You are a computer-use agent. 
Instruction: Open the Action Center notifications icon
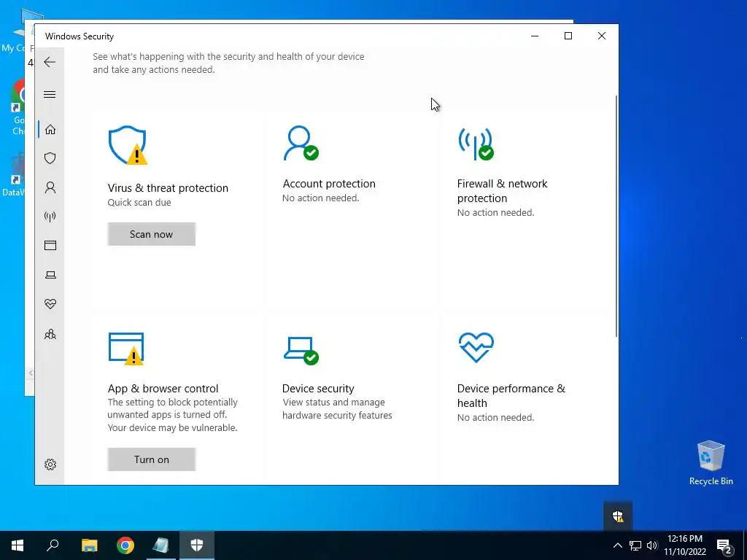coord(724,546)
